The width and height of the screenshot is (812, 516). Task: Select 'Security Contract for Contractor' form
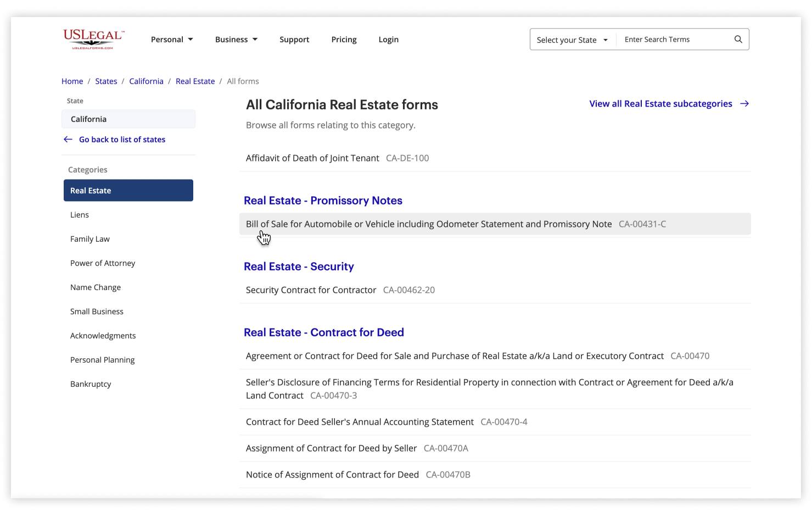pyautogui.click(x=311, y=290)
